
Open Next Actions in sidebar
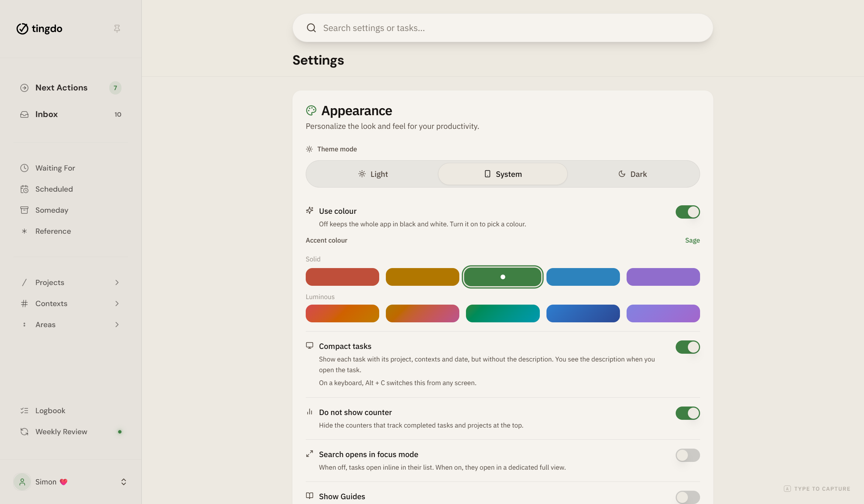click(71, 88)
